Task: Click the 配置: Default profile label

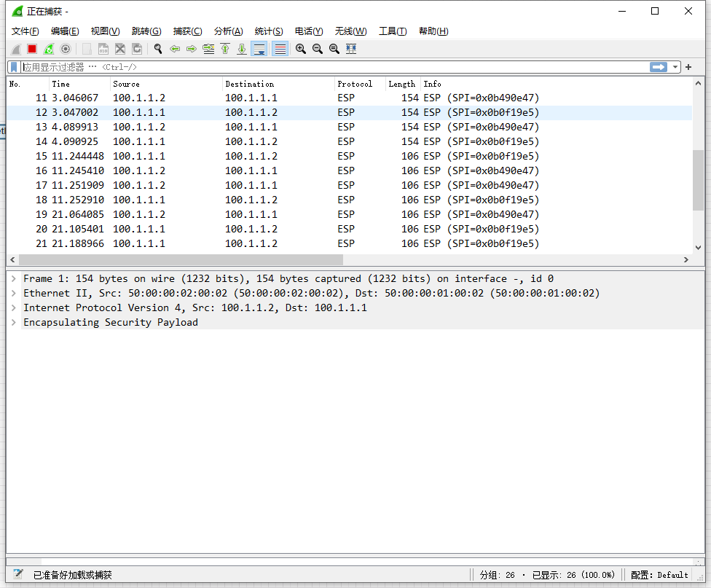Action: pyautogui.click(x=659, y=575)
